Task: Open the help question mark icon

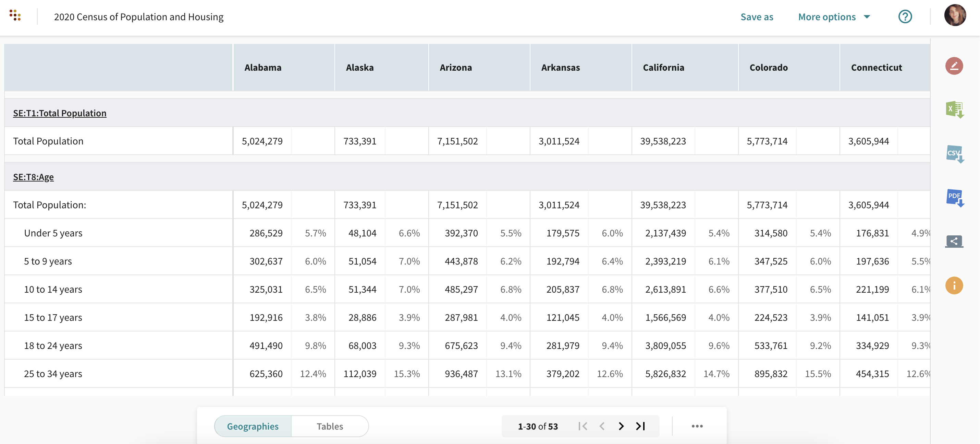Action: 905,17
